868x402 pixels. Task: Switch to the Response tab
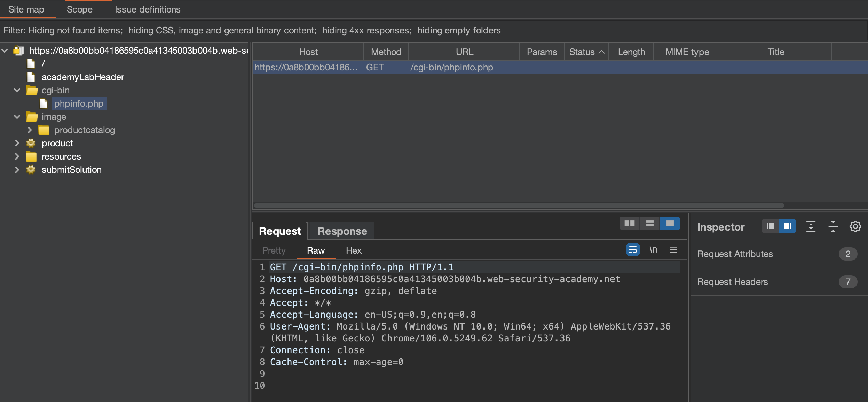[342, 231]
